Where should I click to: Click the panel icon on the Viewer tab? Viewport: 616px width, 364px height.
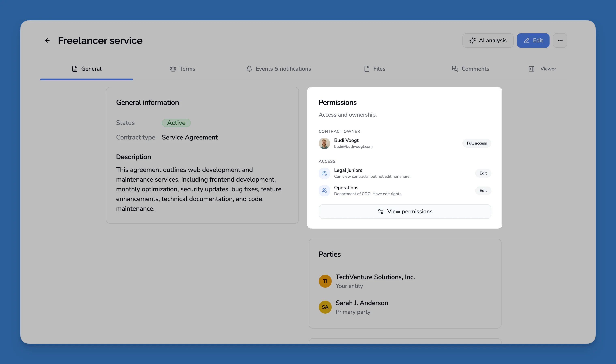click(x=531, y=69)
